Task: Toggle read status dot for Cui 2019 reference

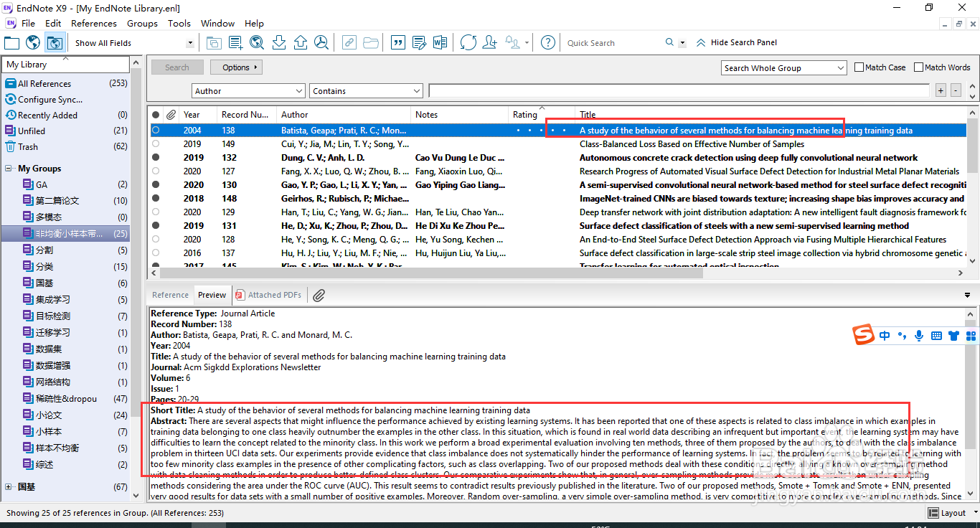Action: click(x=156, y=144)
